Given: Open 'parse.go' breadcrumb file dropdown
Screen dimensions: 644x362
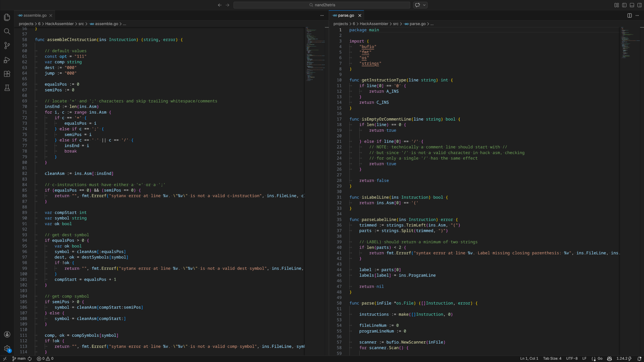Looking at the screenshot, I should pos(415,24).
